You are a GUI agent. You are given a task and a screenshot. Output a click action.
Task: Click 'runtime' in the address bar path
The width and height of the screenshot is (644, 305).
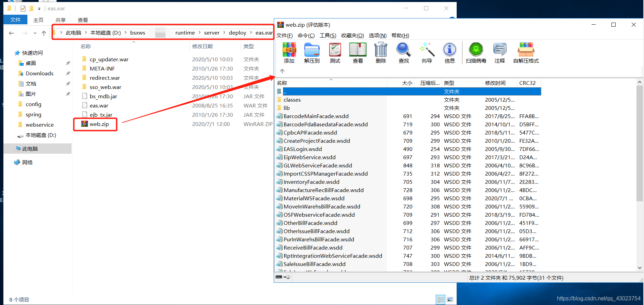[x=185, y=33]
